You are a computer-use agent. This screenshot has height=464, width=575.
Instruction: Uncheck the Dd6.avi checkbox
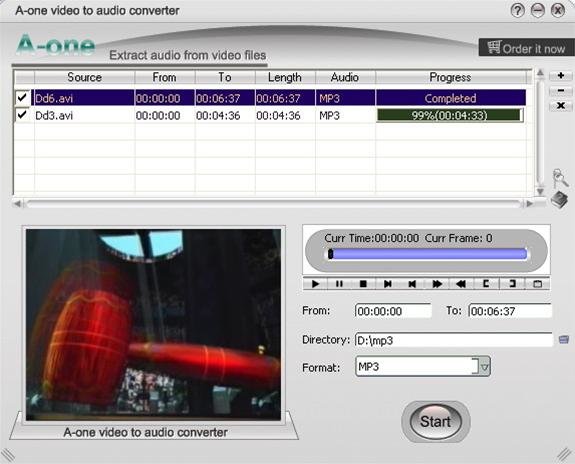(22, 98)
